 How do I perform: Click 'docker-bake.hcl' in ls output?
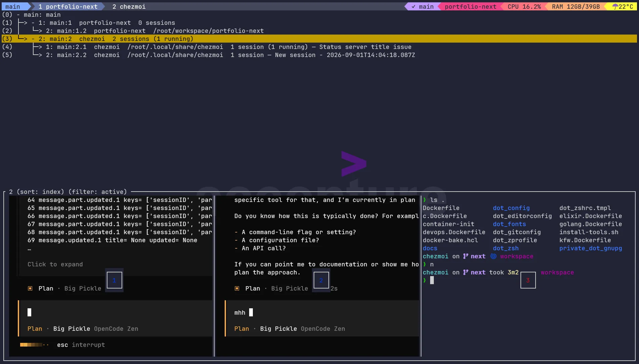point(450,240)
